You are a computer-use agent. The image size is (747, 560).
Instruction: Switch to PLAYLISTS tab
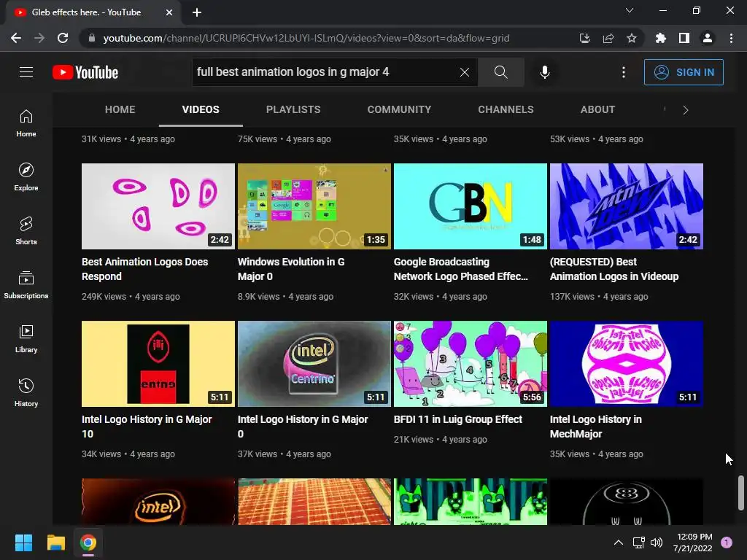293,109
